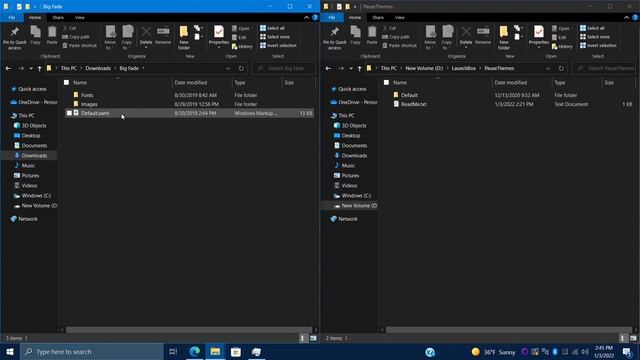
Task: Click Search PauseThemes input box
Action: [x=604, y=68]
